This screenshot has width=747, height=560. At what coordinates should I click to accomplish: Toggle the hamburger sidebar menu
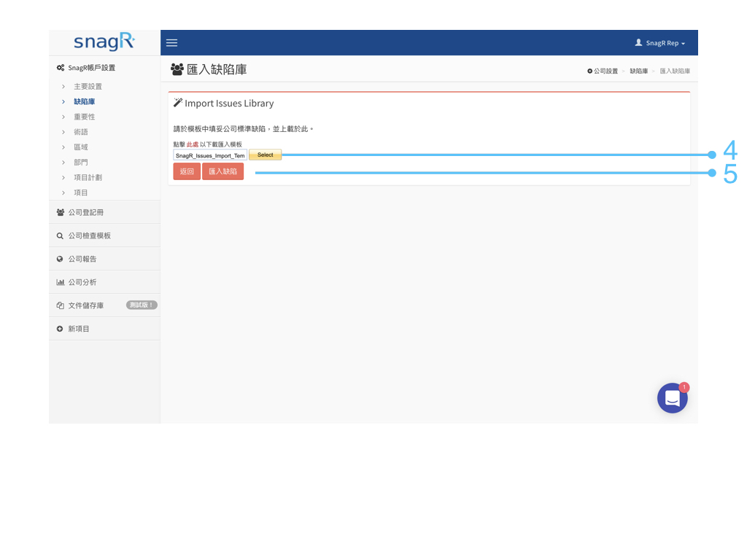(x=171, y=43)
